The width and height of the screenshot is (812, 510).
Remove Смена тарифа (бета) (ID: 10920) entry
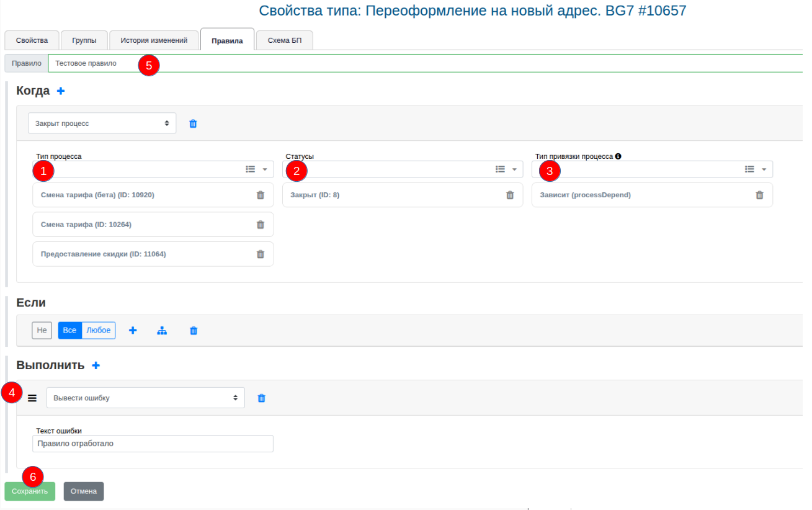point(261,195)
